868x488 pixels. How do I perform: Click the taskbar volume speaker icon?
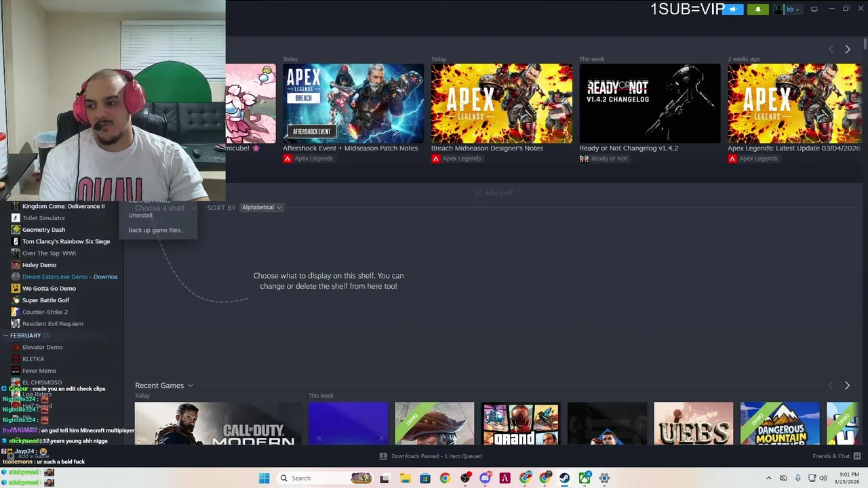(823, 479)
